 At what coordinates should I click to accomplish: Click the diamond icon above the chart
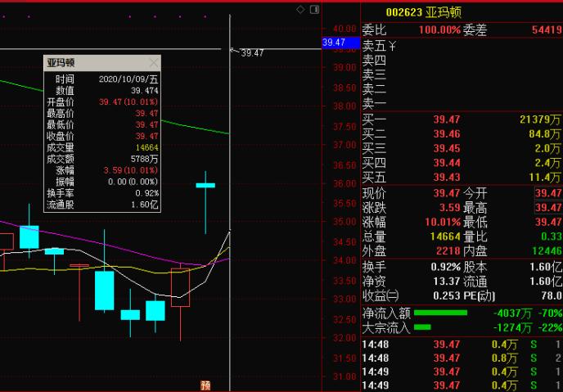[x=300, y=10]
